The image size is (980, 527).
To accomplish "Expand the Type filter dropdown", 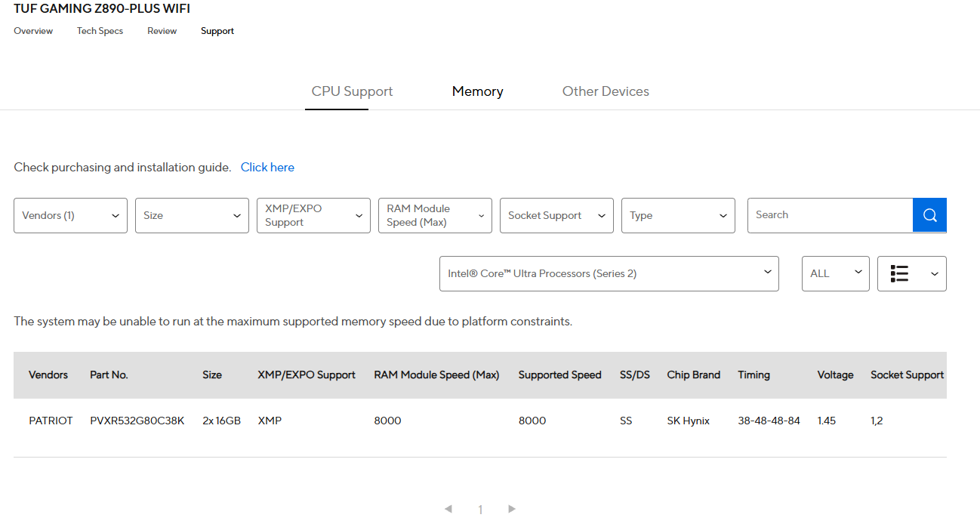I will [x=678, y=215].
